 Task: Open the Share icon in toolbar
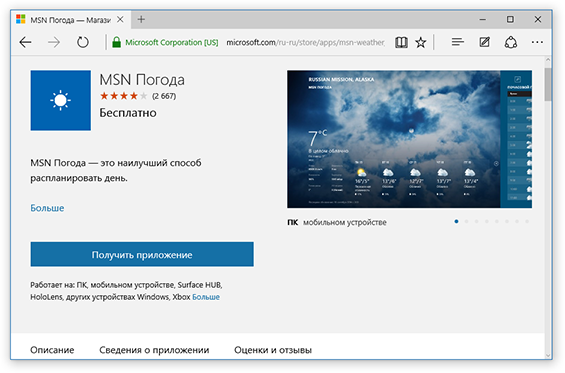coord(511,43)
